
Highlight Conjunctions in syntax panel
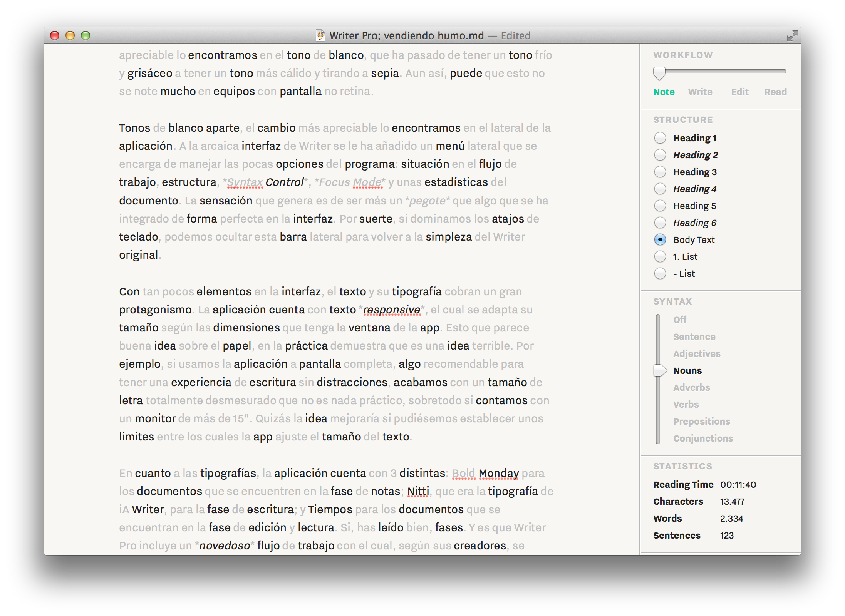(x=702, y=438)
